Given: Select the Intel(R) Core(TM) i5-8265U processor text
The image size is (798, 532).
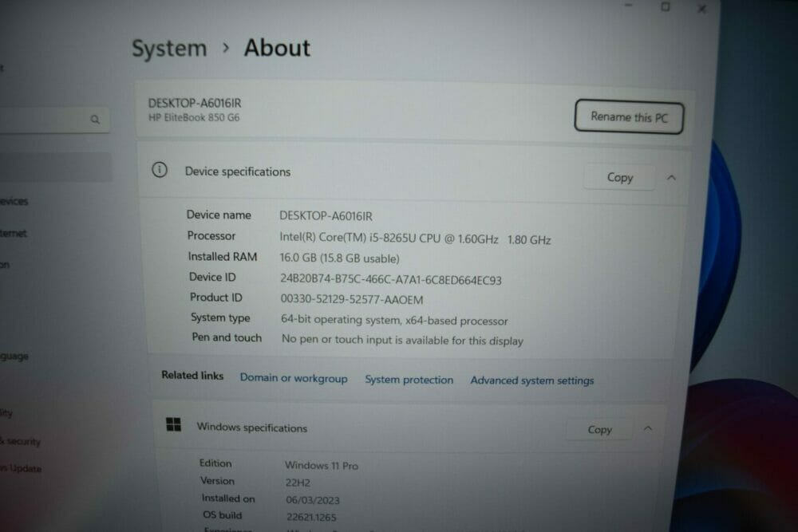Looking at the screenshot, I should click(x=415, y=238).
